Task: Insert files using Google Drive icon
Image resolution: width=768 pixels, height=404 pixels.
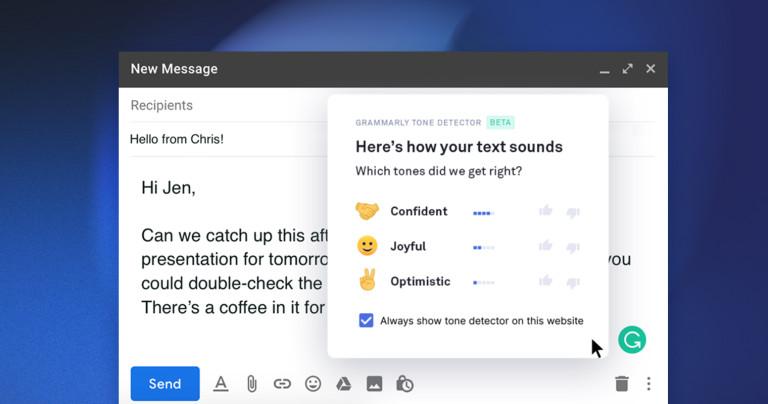Action: pos(343,384)
